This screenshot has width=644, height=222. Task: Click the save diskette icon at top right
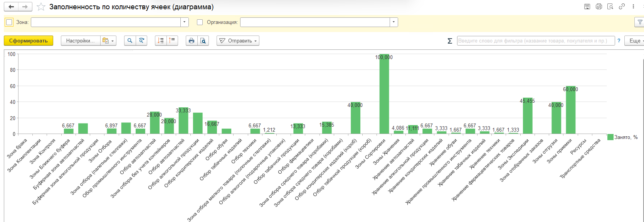coord(587,7)
